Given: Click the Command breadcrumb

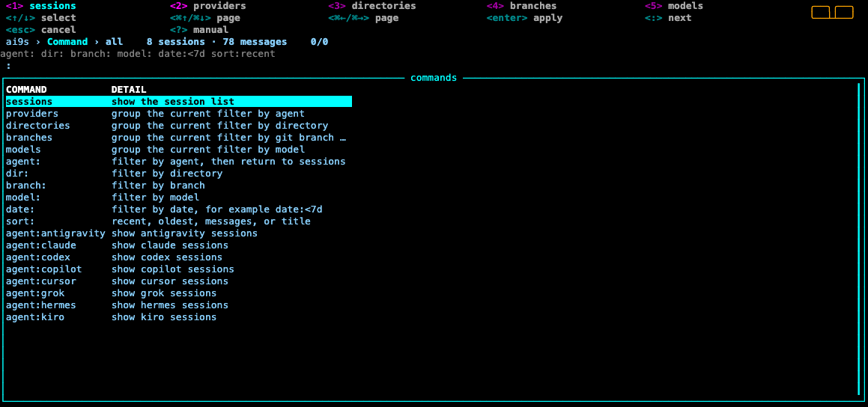Looking at the screenshot, I should pos(67,42).
